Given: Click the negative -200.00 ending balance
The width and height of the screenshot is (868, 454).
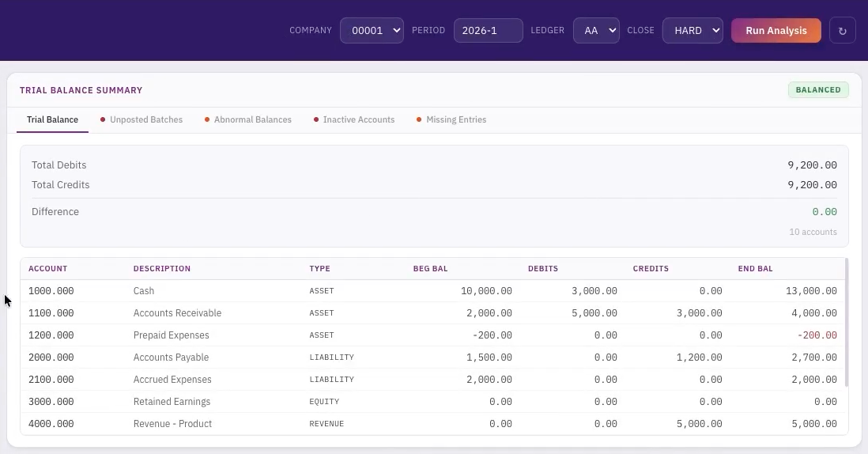Looking at the screenshot, I should click(x=817, y=335).
